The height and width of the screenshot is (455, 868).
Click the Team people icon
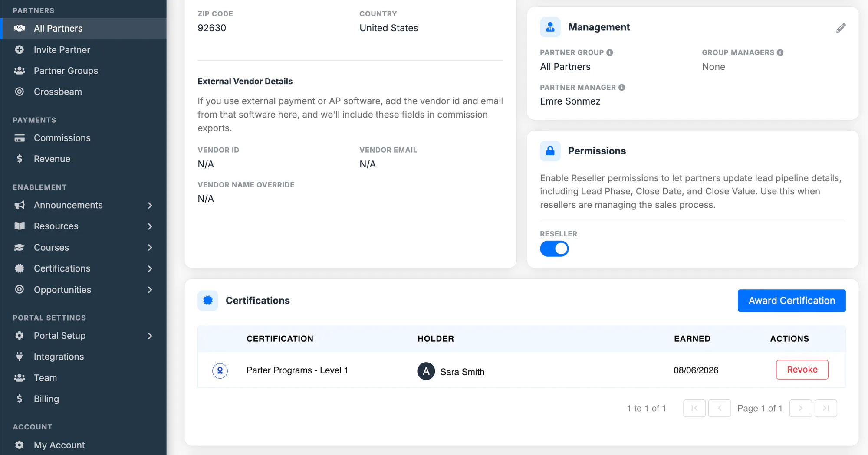pos(20,378)
